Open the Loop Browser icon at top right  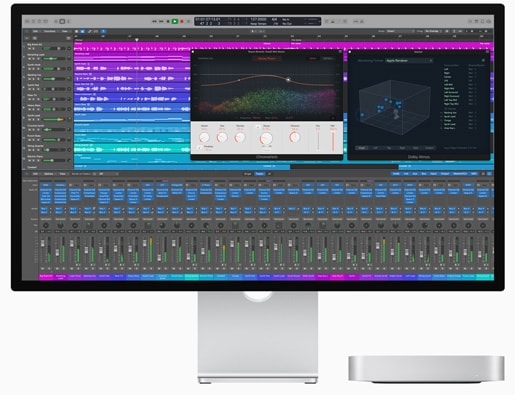483,21
